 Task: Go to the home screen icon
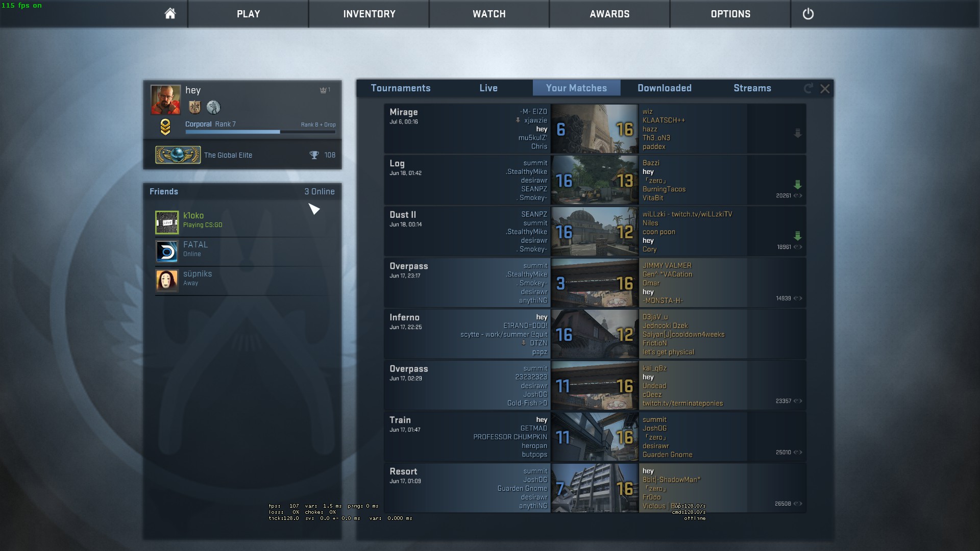[170, 13]
